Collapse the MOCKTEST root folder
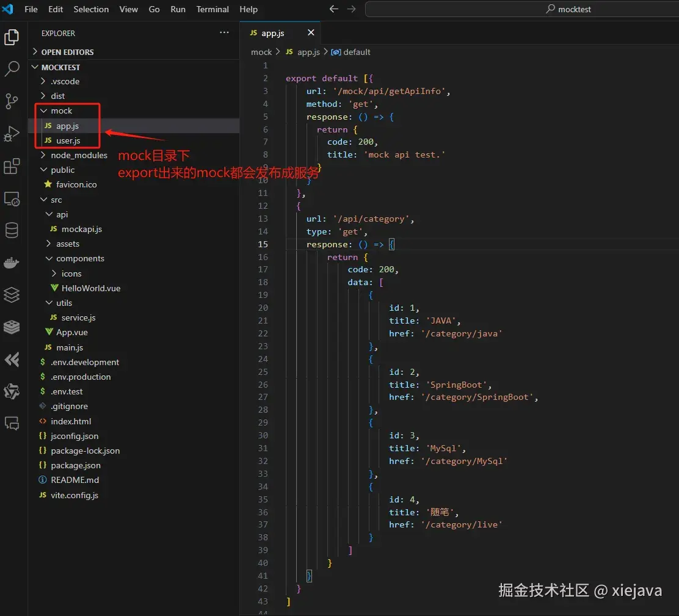The width and height of the screenshot is (679, 616). 134,67
